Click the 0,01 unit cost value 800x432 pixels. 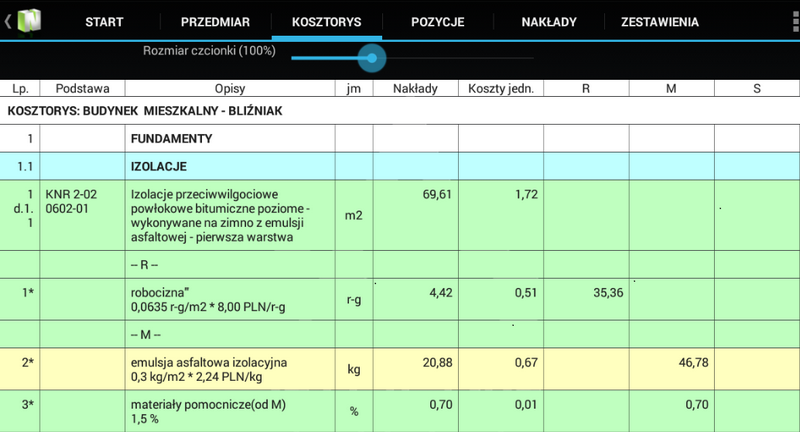526,404
